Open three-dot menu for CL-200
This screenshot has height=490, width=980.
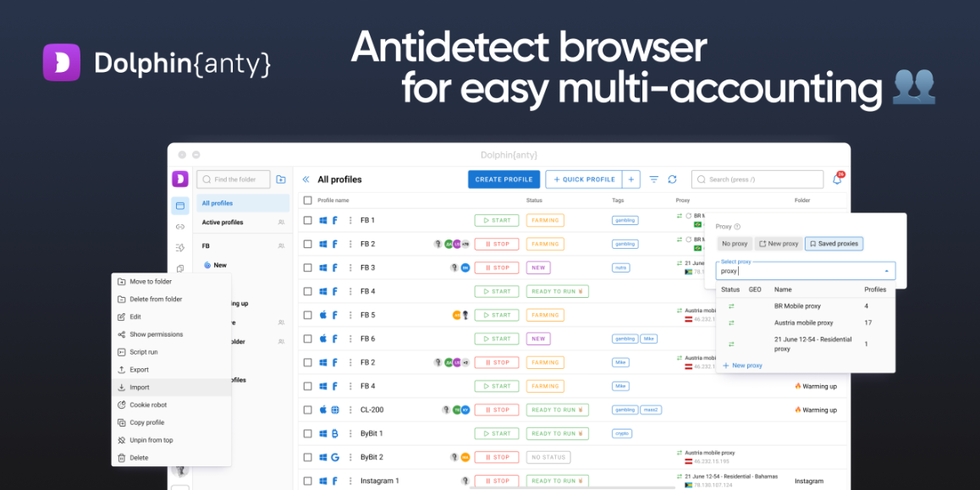(x=350, y=410)
